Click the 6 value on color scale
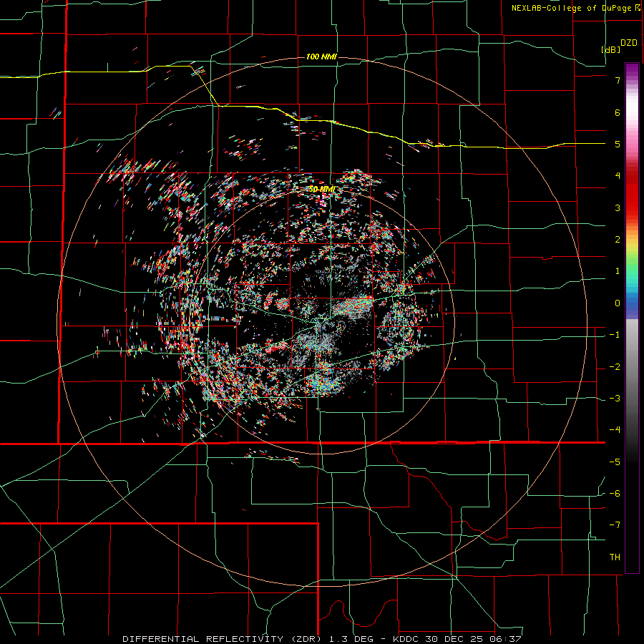Image resolution: width=644 pixels, height=644 pixels. (618, 112)
